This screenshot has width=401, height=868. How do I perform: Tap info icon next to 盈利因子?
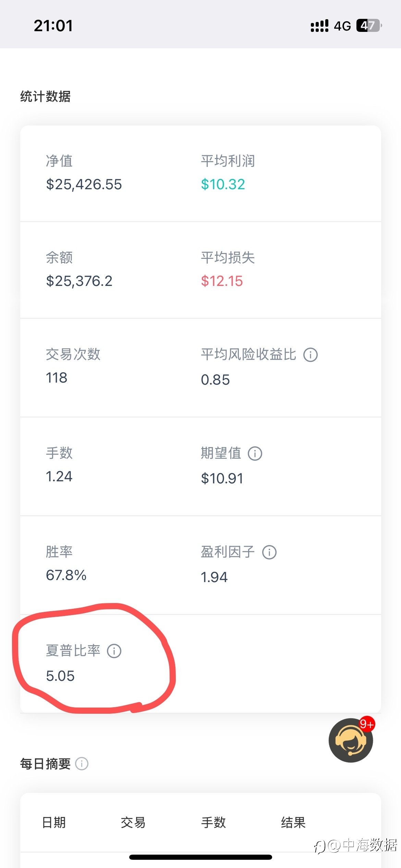coord(269,552)
